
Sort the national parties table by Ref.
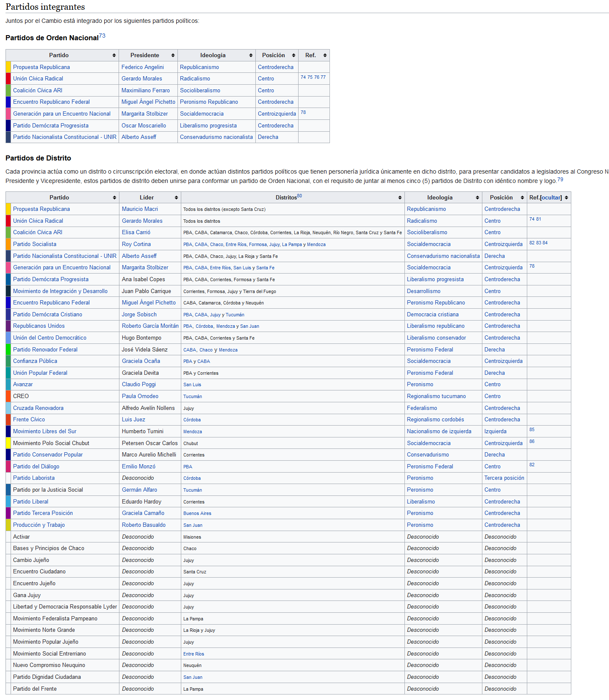tap(325, 55)
